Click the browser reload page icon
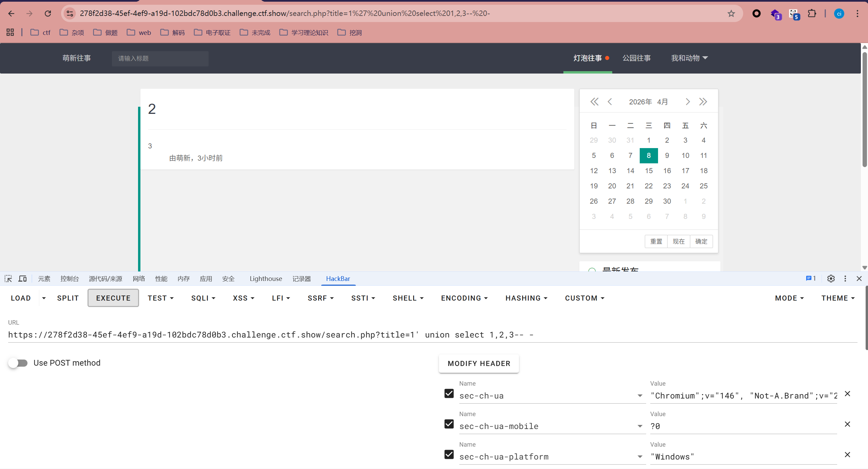 [48, 14]
